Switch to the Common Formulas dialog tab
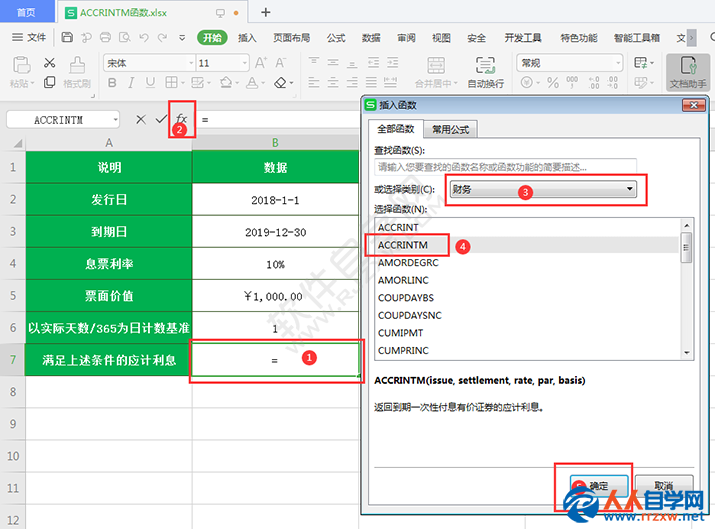 pos(451,130)
